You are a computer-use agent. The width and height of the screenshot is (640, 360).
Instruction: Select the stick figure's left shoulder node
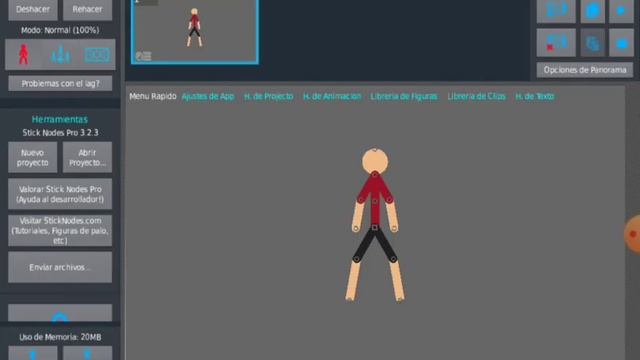(x=361, y=200)
